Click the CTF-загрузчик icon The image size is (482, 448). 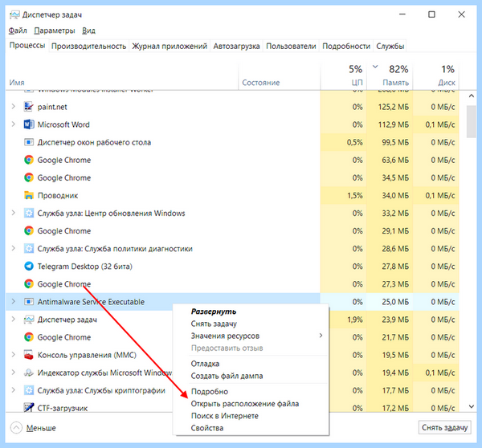pos(29,407)
